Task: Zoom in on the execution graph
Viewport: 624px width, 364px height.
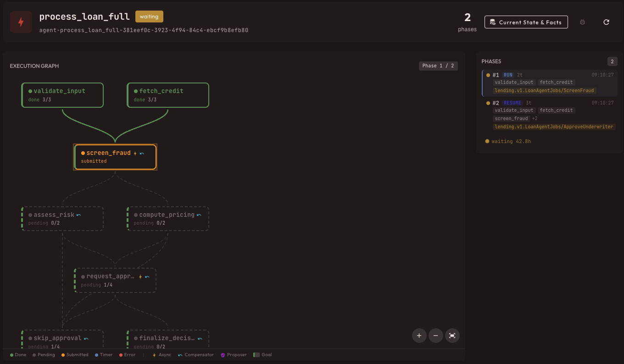Action: point(419,336)
